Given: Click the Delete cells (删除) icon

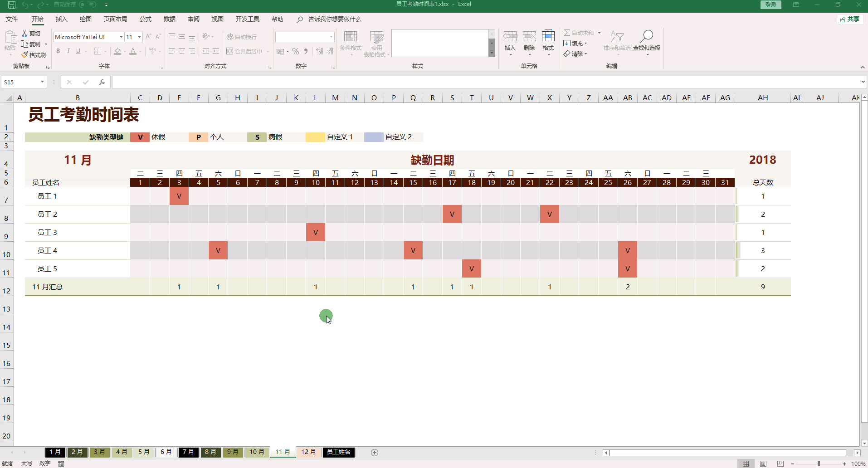Looking at the screenshot, I should (x=529, y=37).
